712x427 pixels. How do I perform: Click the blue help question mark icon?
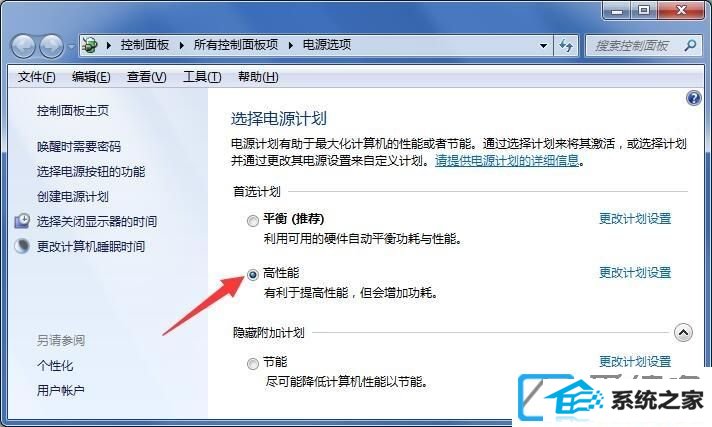[x=693, y=98]
